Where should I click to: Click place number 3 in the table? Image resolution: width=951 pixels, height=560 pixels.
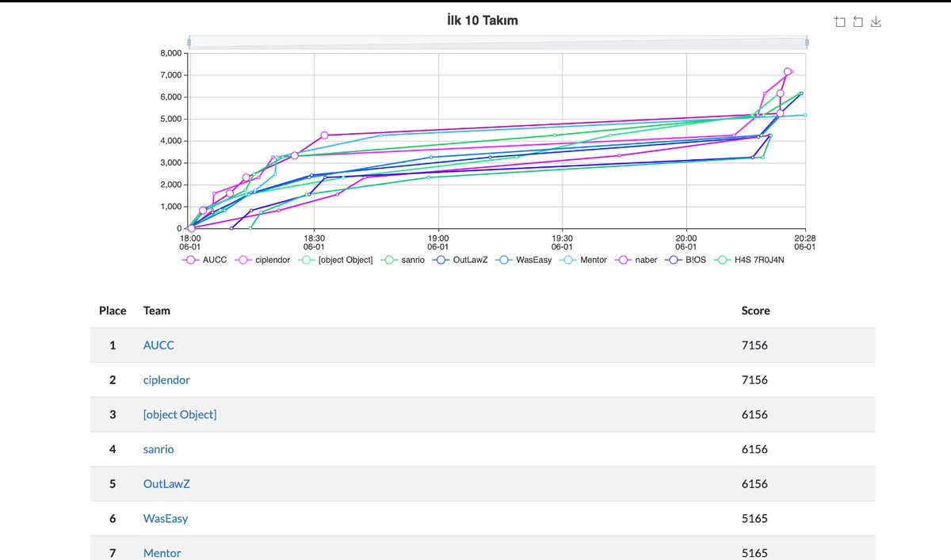(x=113, y=414)
